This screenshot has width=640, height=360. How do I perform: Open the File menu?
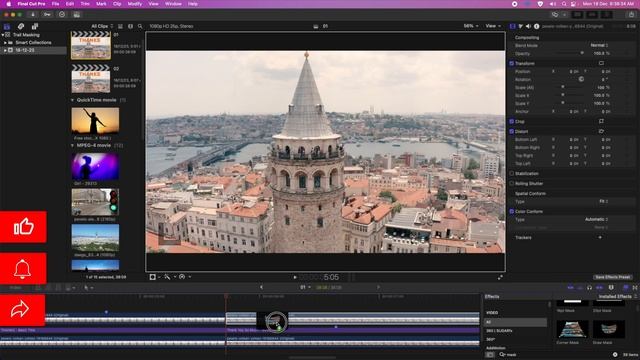(55, 4)
